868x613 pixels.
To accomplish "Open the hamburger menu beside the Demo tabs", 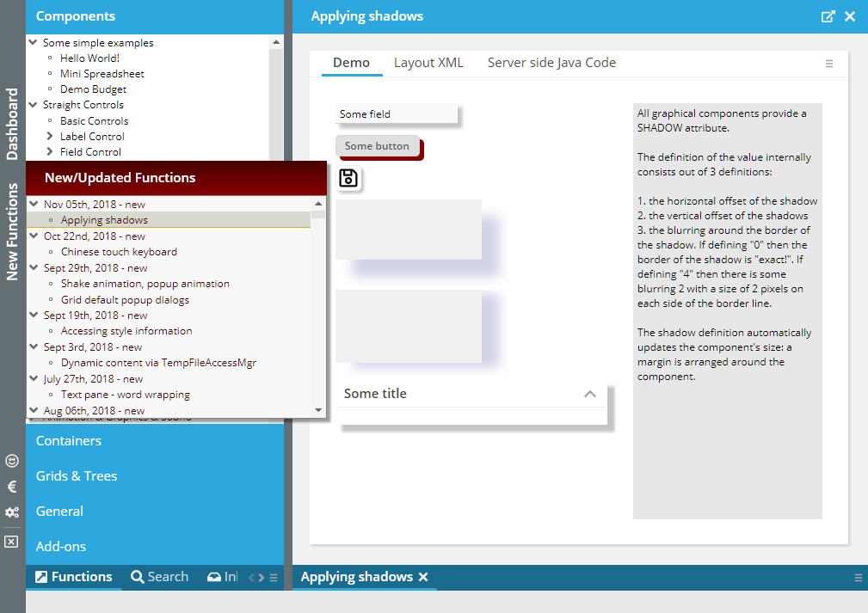I will [829, 64].
